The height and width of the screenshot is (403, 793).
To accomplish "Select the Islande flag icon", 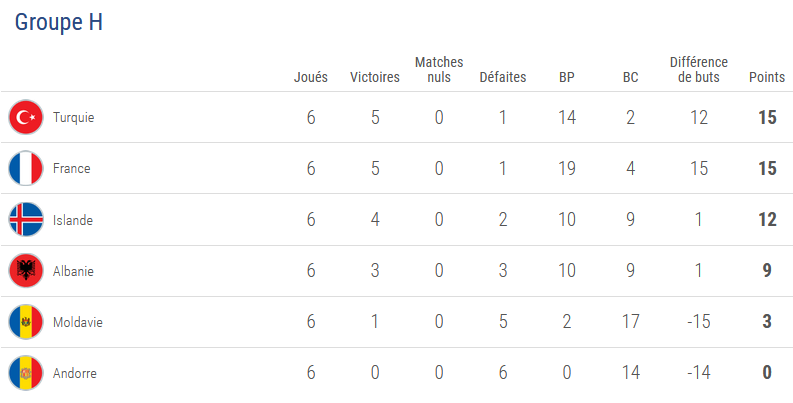I will [x=26, y=219].
